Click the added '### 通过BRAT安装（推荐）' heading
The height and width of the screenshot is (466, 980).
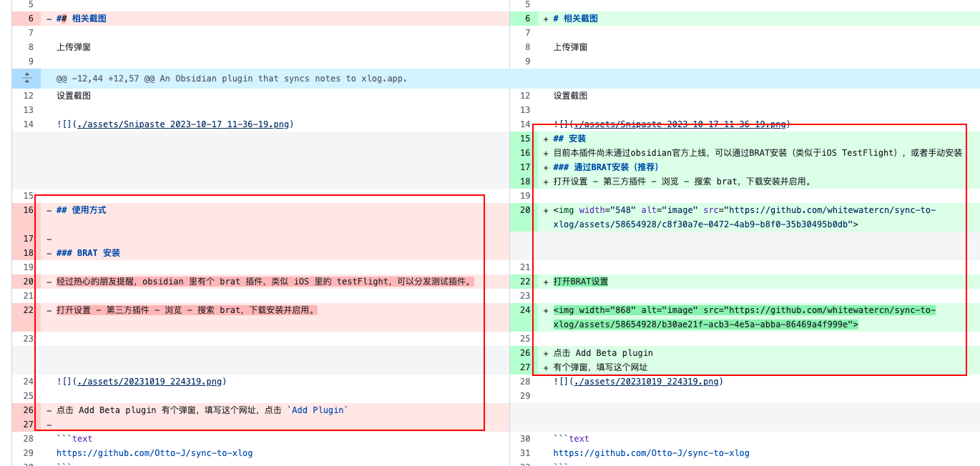click(x=605, y=167)
